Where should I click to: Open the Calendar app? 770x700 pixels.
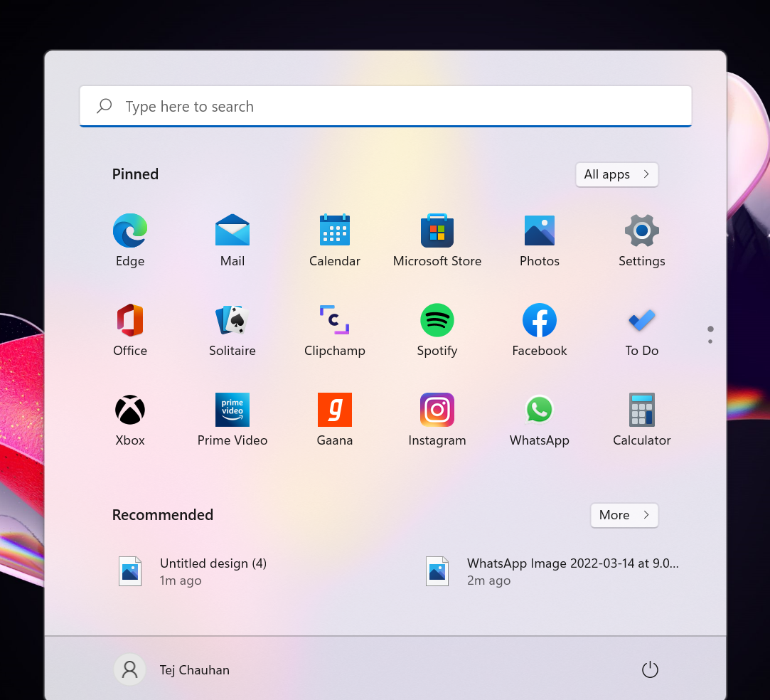[334, 240]
